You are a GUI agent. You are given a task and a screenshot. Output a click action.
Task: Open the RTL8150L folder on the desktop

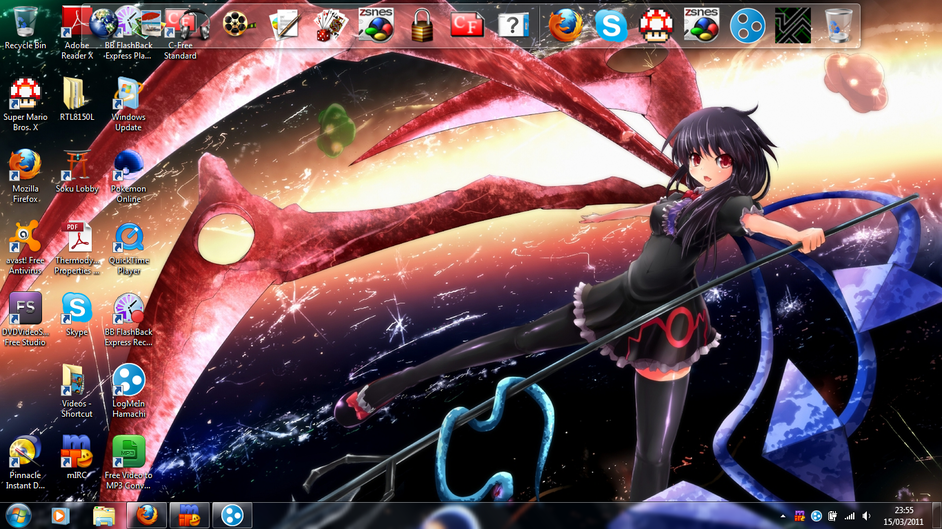[x=76, y=97]
